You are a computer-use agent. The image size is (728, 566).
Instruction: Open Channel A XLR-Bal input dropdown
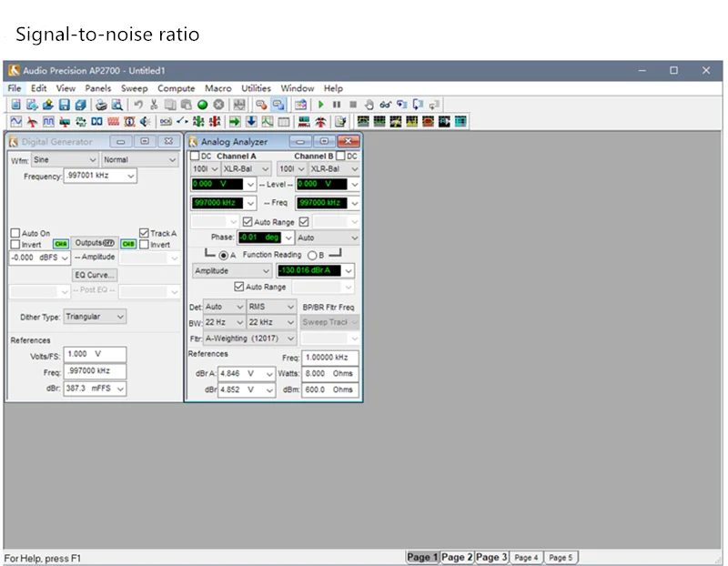coord(246,169)
